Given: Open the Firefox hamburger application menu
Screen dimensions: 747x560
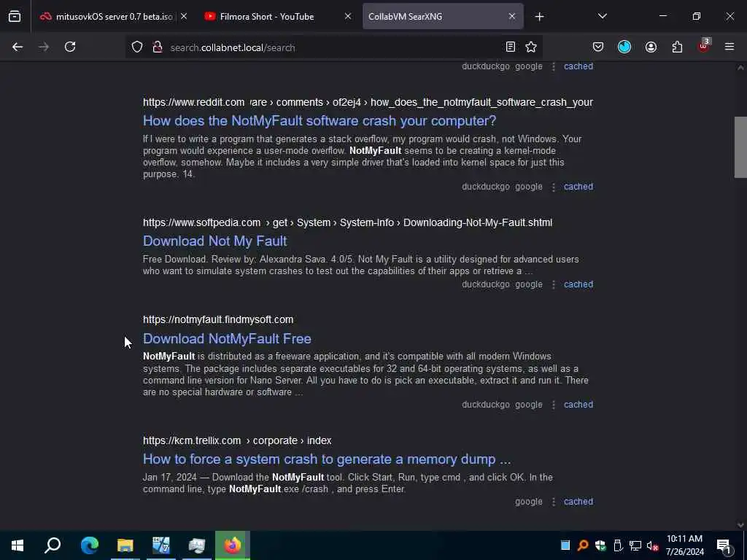Looking at the screenshot, I should click(x=729, y=47).
